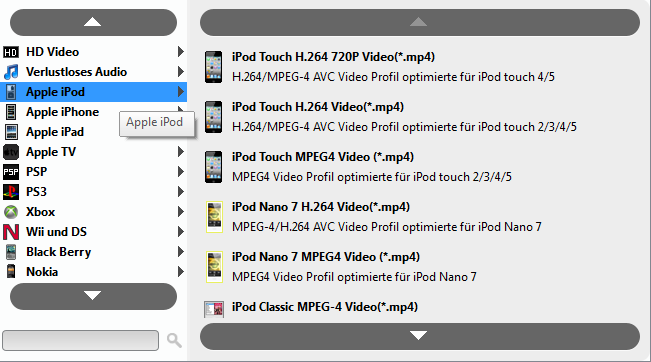Click description 'optimierte für iPod touch 4/5'
Screen dimensions: 651x362
point(478,77)
